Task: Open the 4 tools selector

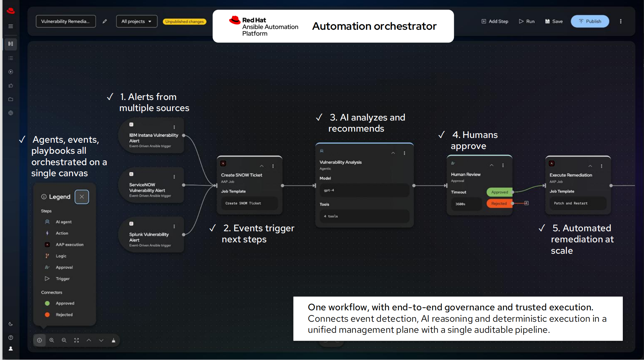Action: pyautogui.click(x=364, y=216)
